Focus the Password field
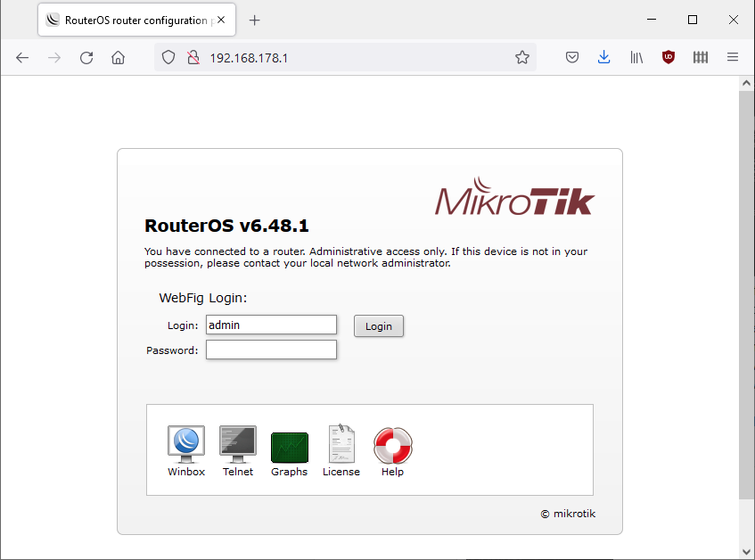Viewport: 755px width, 560px height. [x=271, y=350]
